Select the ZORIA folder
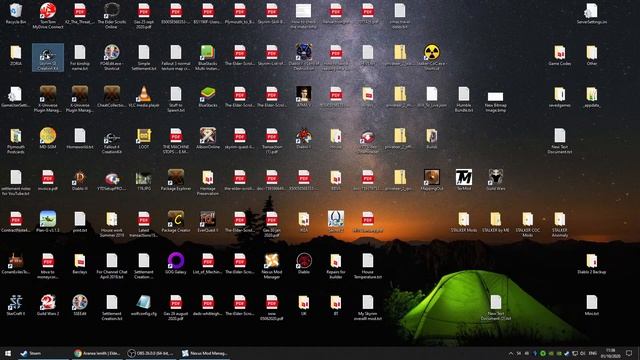Screen dimensions: 640x360 click(16, 56)
